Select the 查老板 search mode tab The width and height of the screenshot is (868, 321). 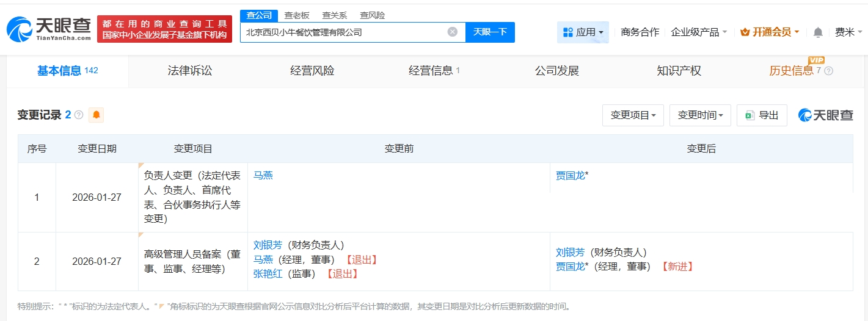(297, 15)
